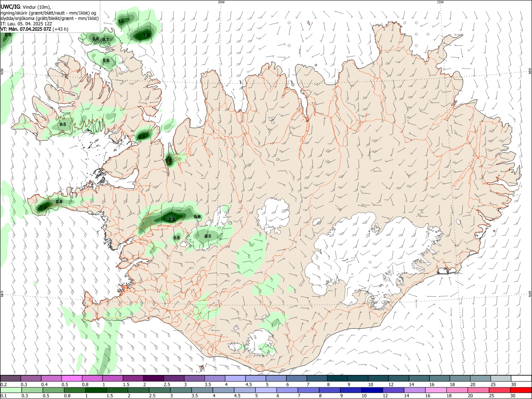This screenshot has width=532, height=399.
Task: Click the 0.9 precipitation value on the map
Action: click(8, 35)
